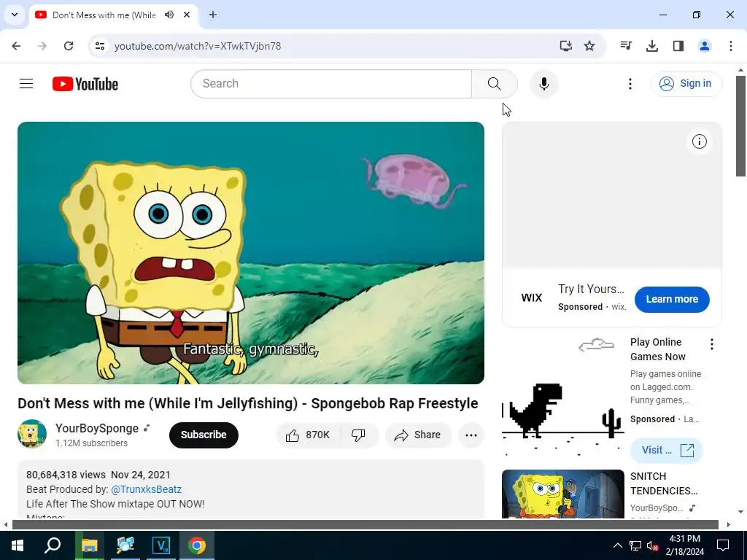The width and height of the screenshot is (747, 560).
Task: Open YouTube settings three-dot menu
Action: (630, 84)
